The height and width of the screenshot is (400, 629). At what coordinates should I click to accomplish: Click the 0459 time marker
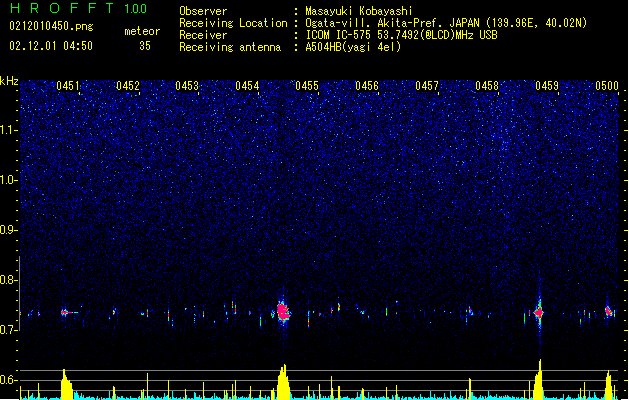click(547, 85)
